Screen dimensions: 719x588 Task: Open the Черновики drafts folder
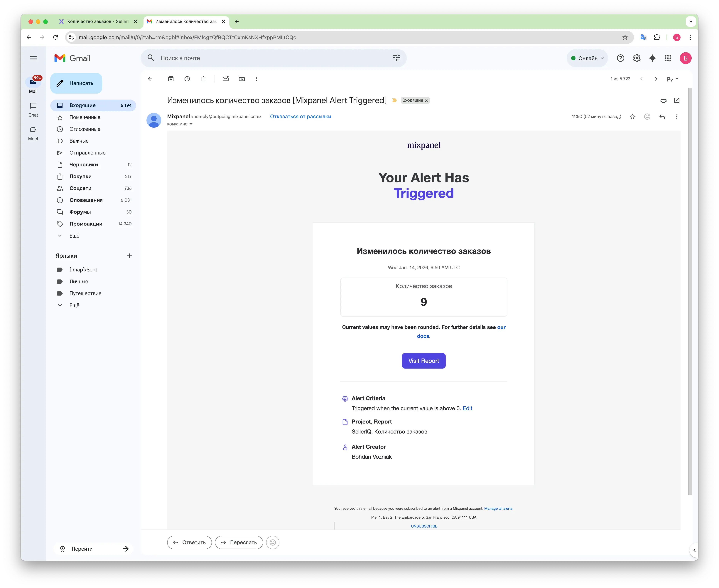[93, 165]
